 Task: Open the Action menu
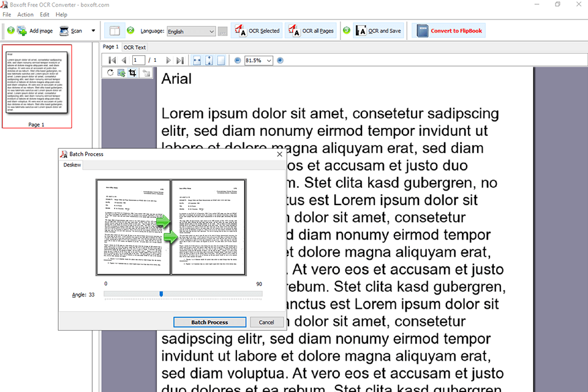pyautogui.click(x=25, y=14)
